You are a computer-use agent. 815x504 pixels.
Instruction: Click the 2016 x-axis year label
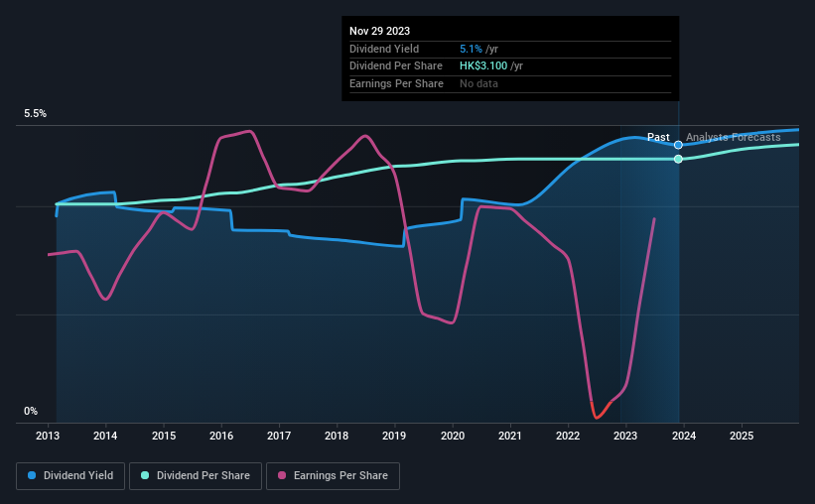pyautogui.click(x=221, y=436)
